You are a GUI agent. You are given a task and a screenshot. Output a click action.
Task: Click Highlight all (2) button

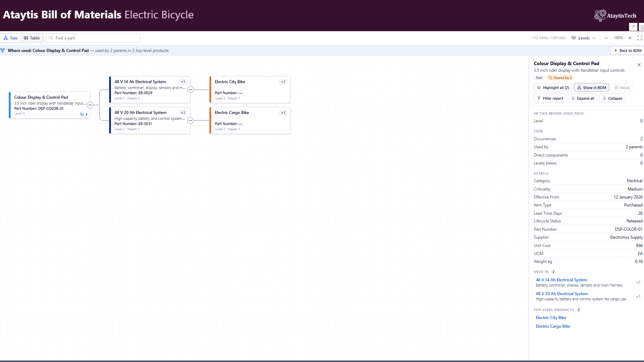coord(553,88)
